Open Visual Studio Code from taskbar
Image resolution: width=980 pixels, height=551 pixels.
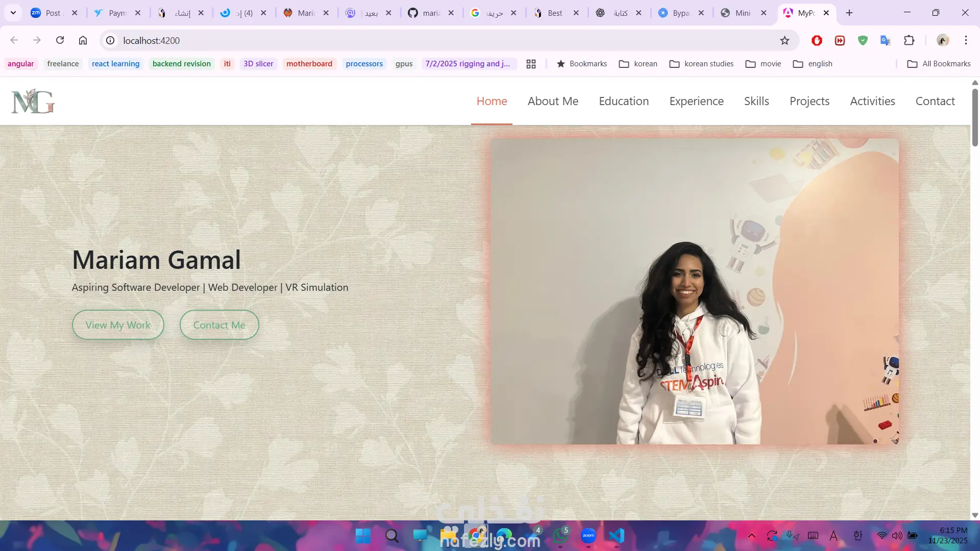(617, 535)
